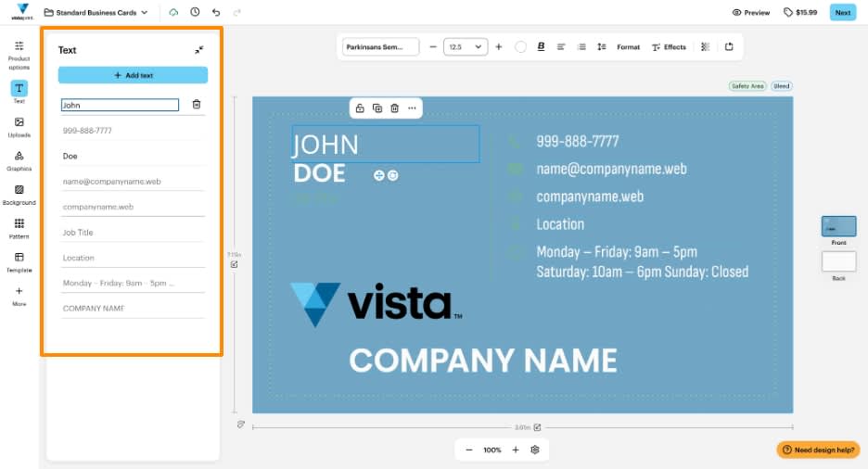Select the Text tool in sidebar
Image resolution: width=868 pixels, height=469 pixels.
click(x=19, y=92)
